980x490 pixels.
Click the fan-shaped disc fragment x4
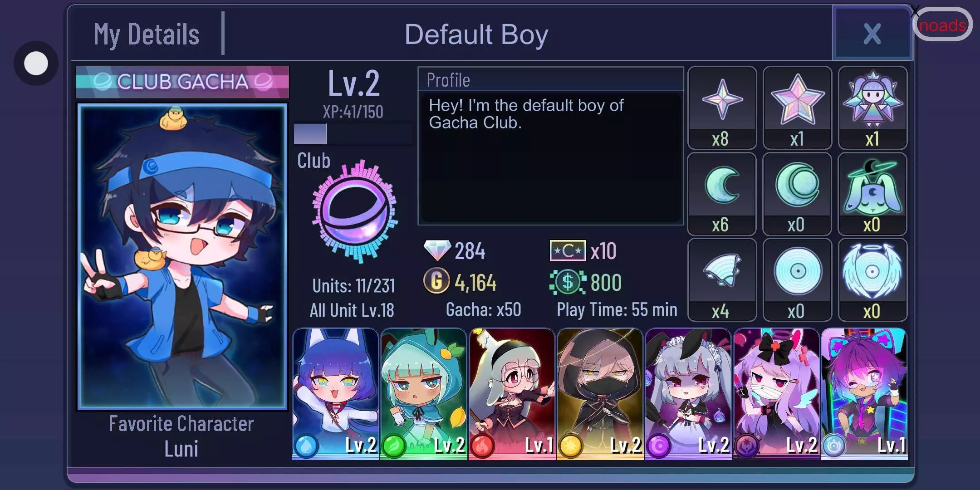click(x=722, y=280)
